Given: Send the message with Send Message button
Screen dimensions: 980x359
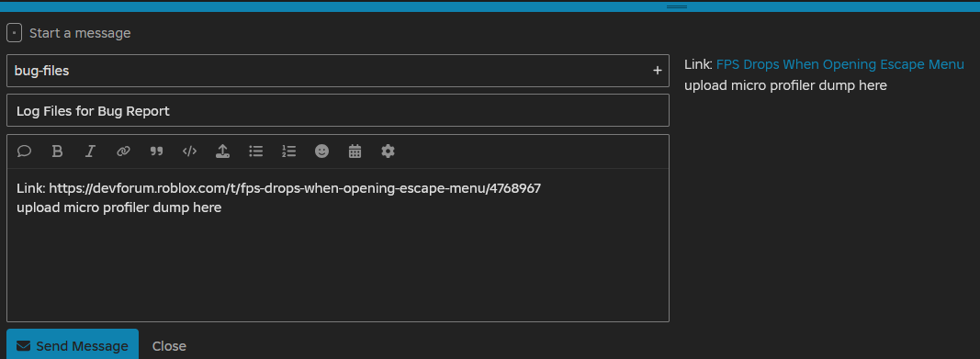Looking at the screenshot, I should [x=73, y=345].
